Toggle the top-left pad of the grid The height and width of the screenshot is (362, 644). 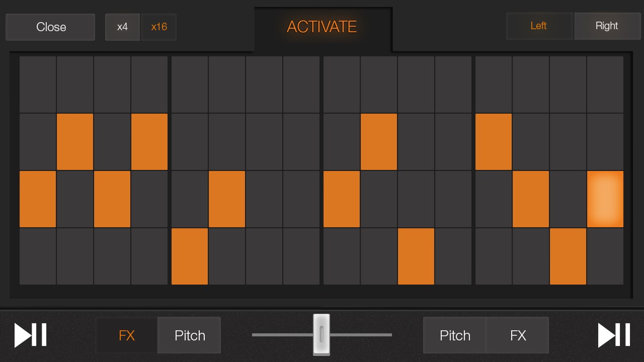tap(38, 84)
